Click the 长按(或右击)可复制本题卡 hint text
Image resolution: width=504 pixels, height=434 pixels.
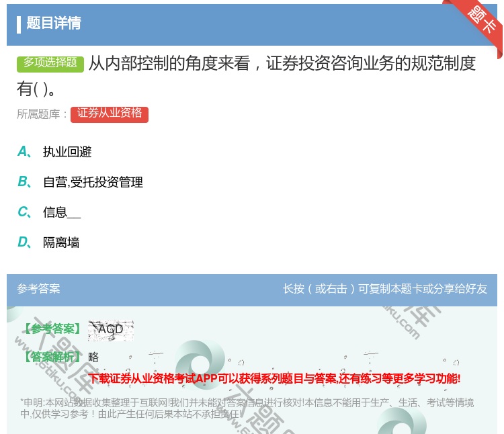point(385,288)
